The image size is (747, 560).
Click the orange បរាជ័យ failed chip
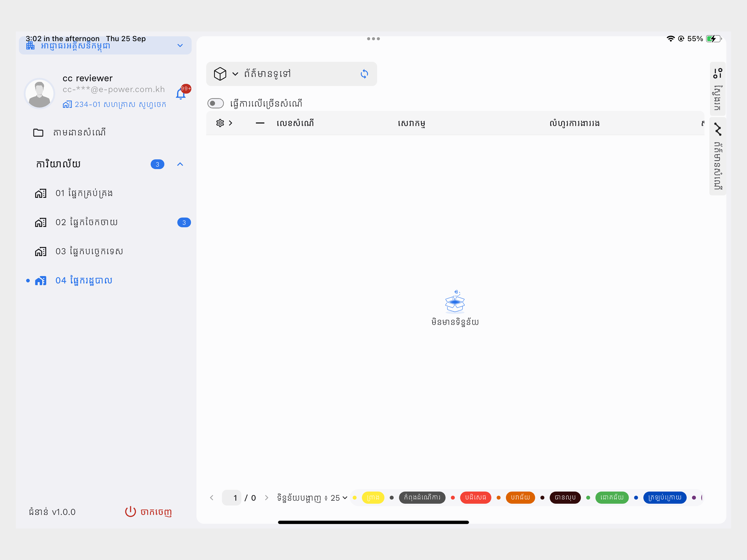pos(520,497)
